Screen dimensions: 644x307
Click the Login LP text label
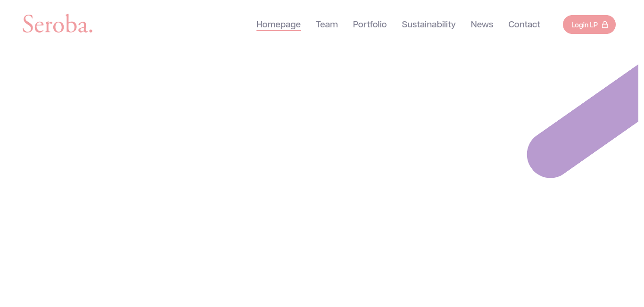(x=585, y=25)
